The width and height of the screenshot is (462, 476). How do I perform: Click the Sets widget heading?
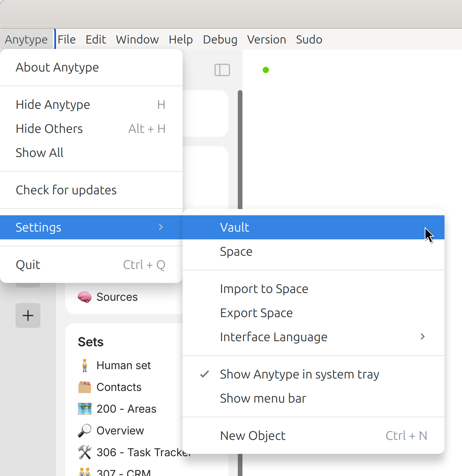click(91, 342)
